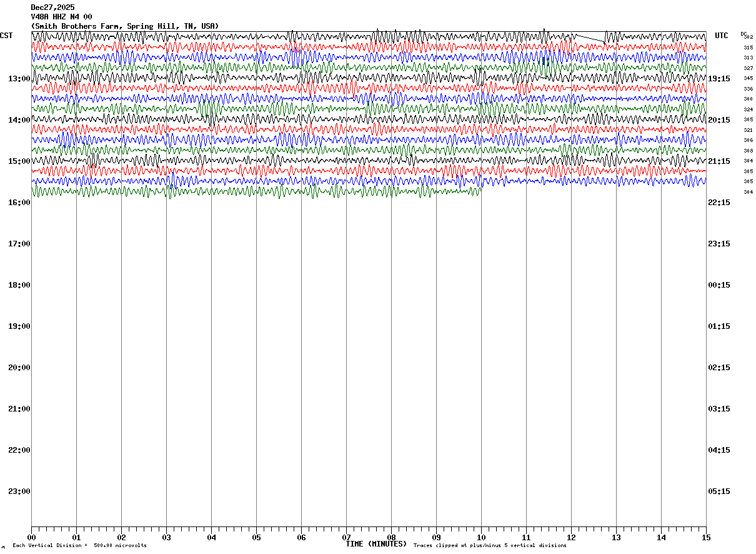Click the 14:00 CST time label
This screenshot has height=554, width=756.
coord(19,120)
